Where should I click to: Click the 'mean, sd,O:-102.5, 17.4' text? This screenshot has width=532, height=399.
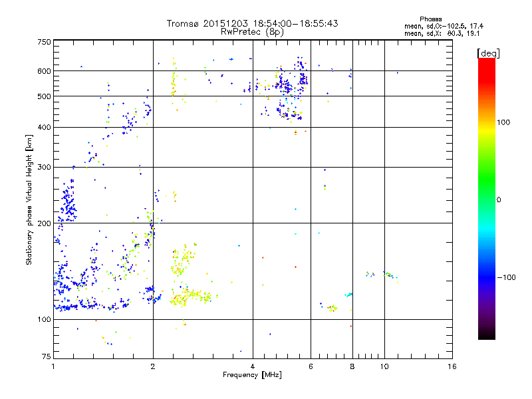coord(444,26)
